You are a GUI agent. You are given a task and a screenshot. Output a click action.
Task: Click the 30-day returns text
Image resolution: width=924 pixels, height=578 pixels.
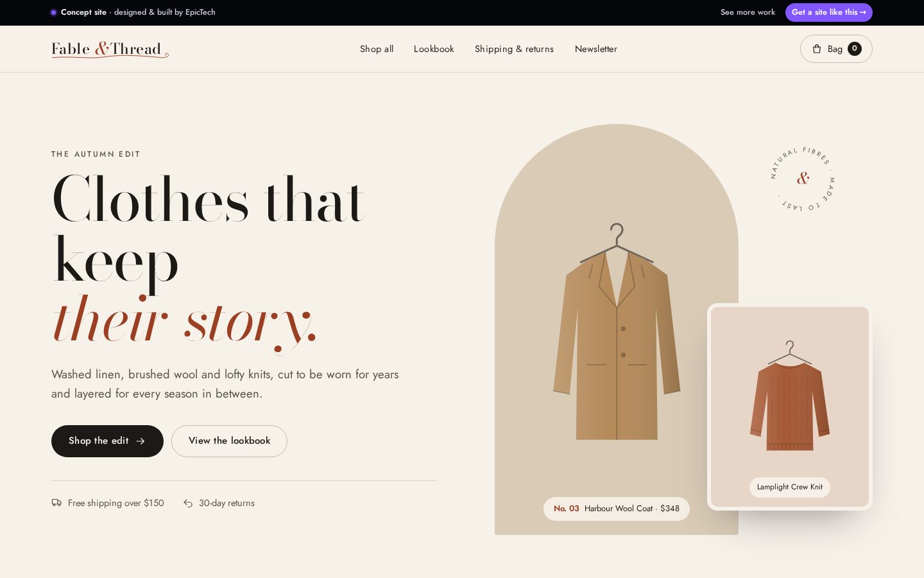pos(227,503)
